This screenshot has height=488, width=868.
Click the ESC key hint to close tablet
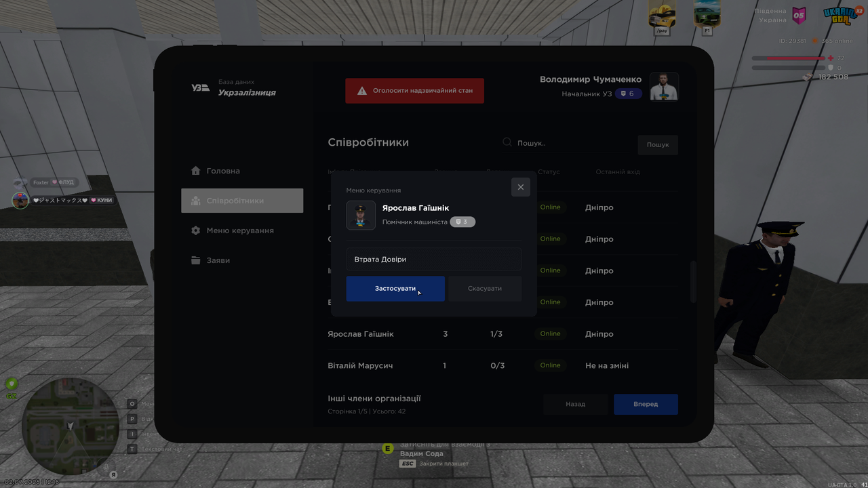coord(408,464)
